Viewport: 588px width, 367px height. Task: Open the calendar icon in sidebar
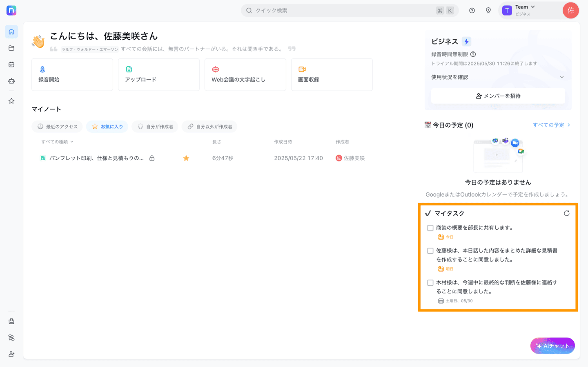point(11,65)
